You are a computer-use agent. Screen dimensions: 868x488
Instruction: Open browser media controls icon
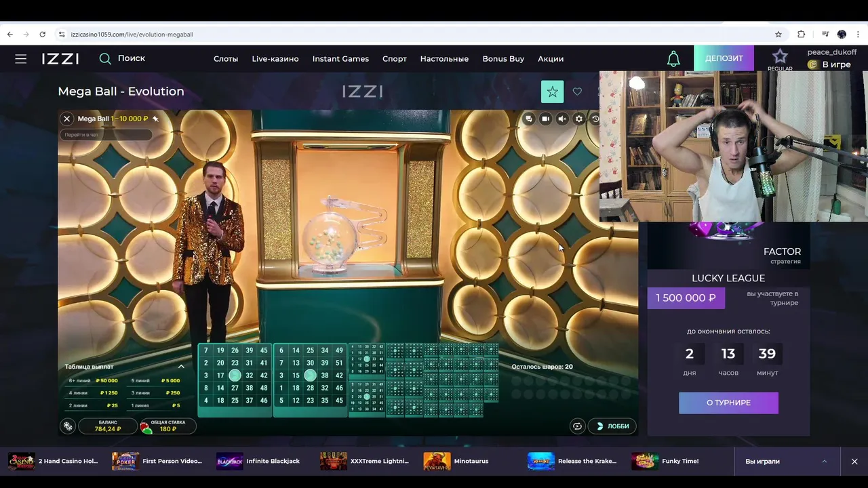pos(825,34)
